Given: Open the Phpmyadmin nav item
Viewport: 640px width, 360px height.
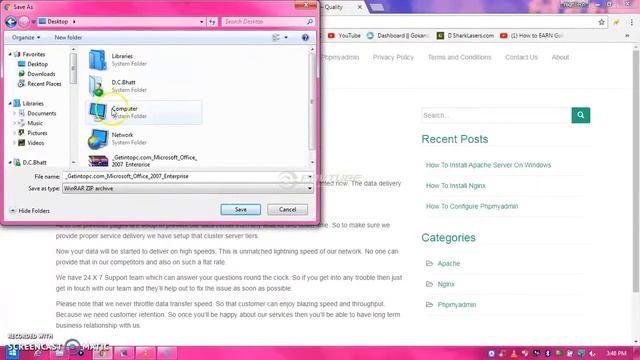Looking at the screenshot, I should (340, 58).
